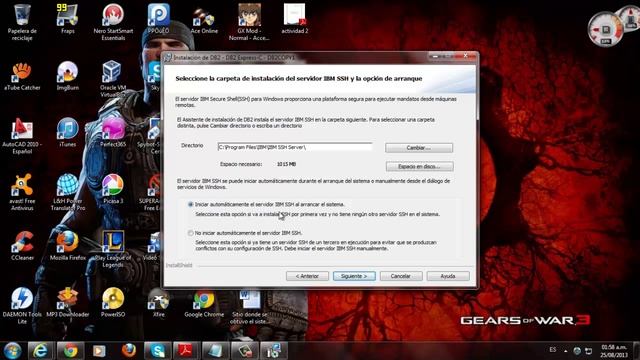Image resolution: width=640 pixels, height=360 pixels.
Task: Click the ES language indicator in tray
Action: coord(553,350)
